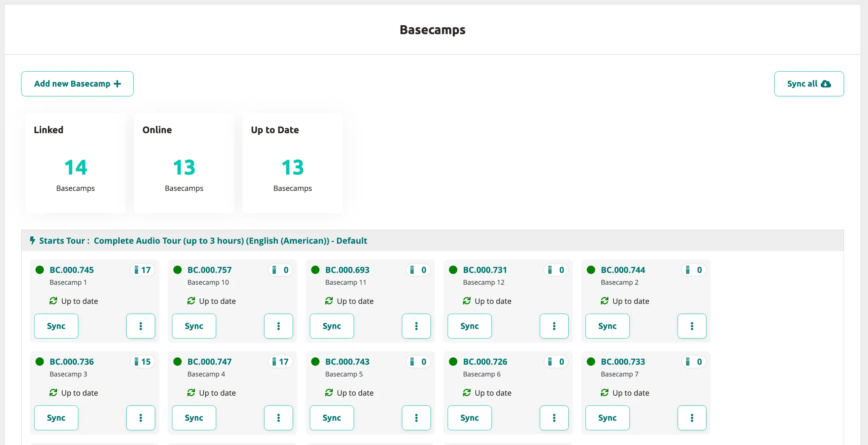
Task: Sync Basecamp 11 (BC.000.693)
Action: 332,326
